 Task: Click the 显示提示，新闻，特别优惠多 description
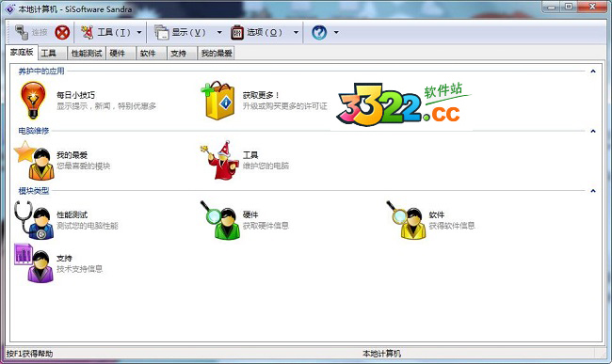point(106,106)
